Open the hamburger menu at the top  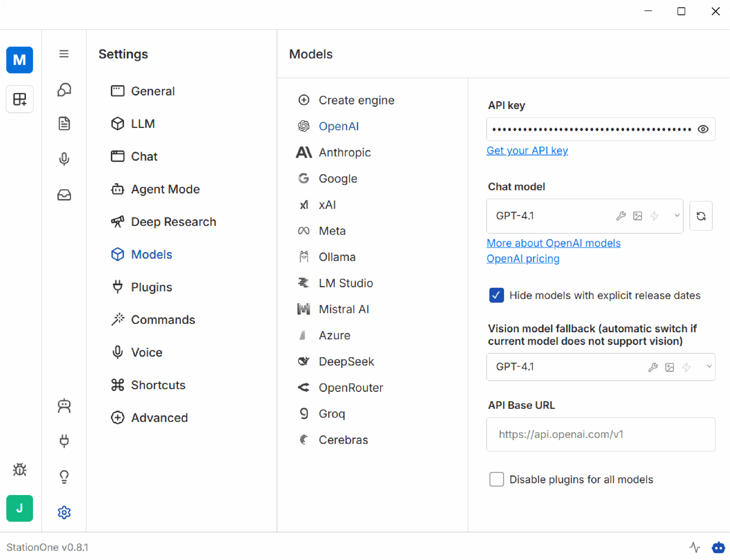point(64,54)
